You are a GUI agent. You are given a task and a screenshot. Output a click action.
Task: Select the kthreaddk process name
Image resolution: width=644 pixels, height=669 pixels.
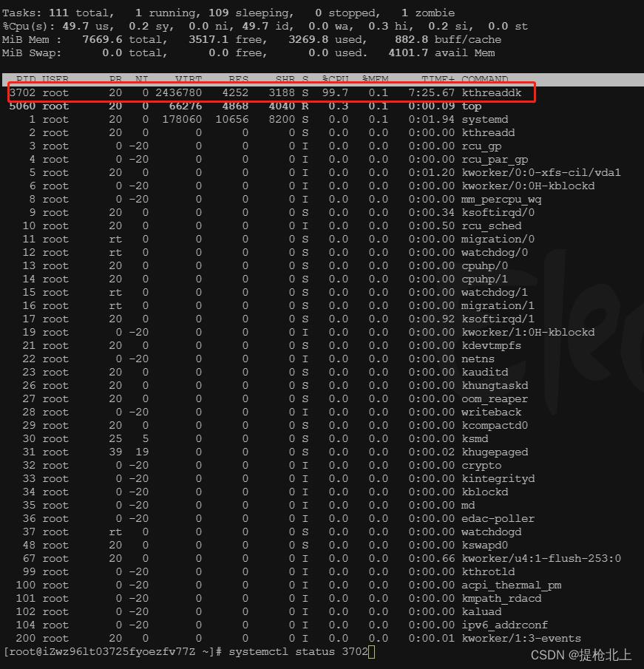point(491,92)
